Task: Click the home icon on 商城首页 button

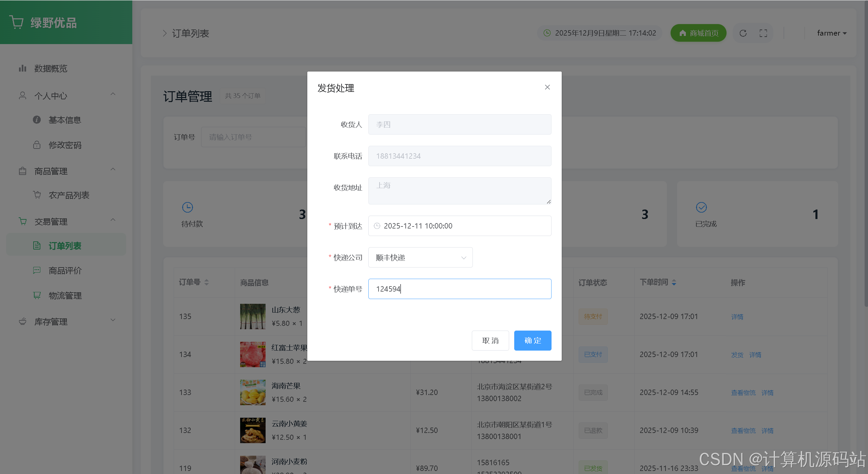Action: click(683, 33)
